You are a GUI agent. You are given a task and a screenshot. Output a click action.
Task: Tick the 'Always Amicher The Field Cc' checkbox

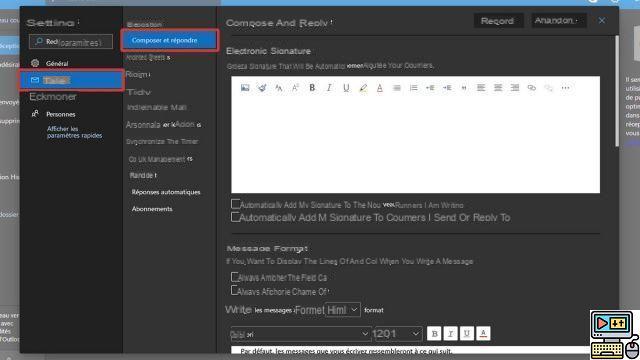point(235,277)
